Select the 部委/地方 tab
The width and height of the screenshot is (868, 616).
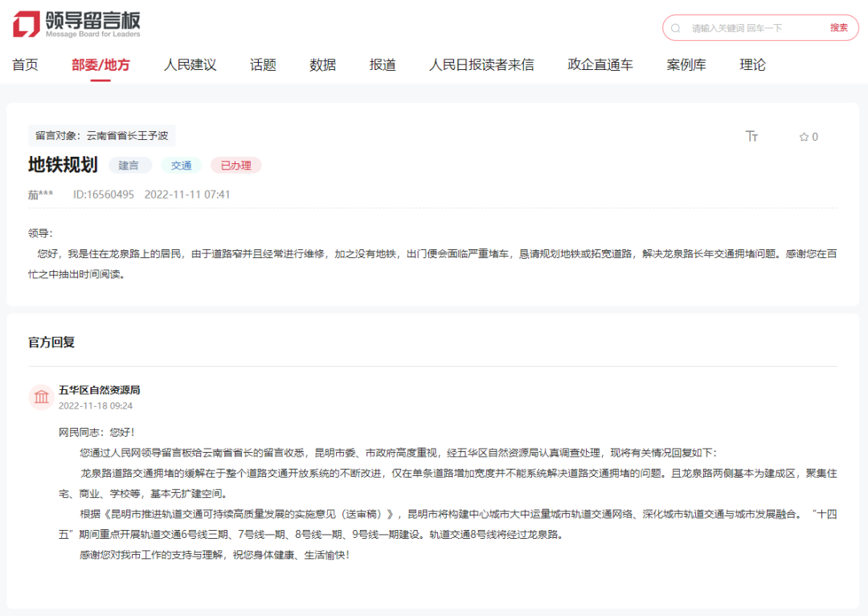[x=100, y=65]
